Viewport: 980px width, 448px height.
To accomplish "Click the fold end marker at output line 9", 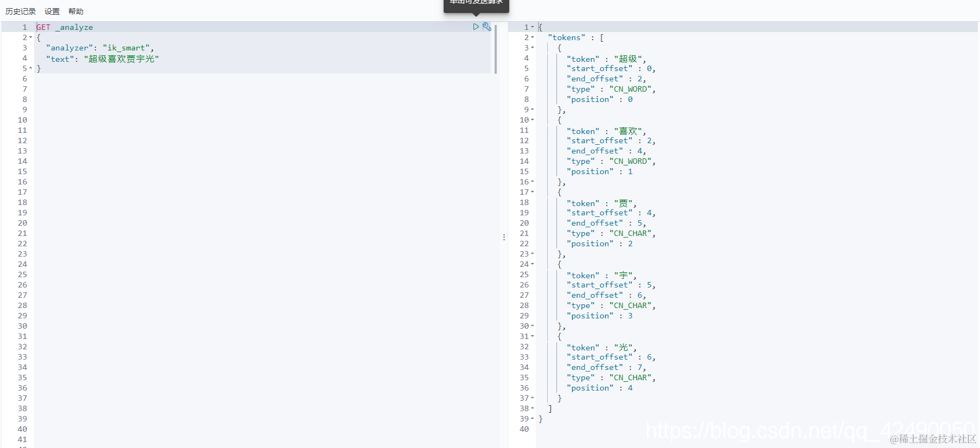I will (x=533, y=110).
